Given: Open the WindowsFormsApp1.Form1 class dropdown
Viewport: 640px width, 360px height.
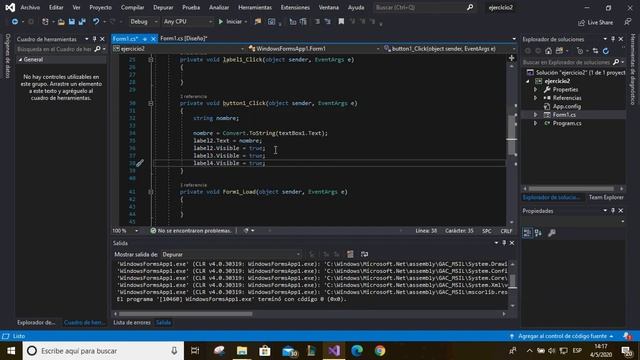Looking at the screenshot, I should pyautogui.click(x=314, y=49).
